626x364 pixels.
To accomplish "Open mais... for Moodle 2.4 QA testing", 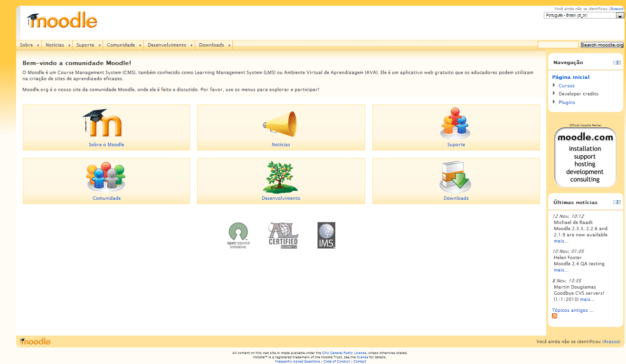I will click(x=561, y=270).
